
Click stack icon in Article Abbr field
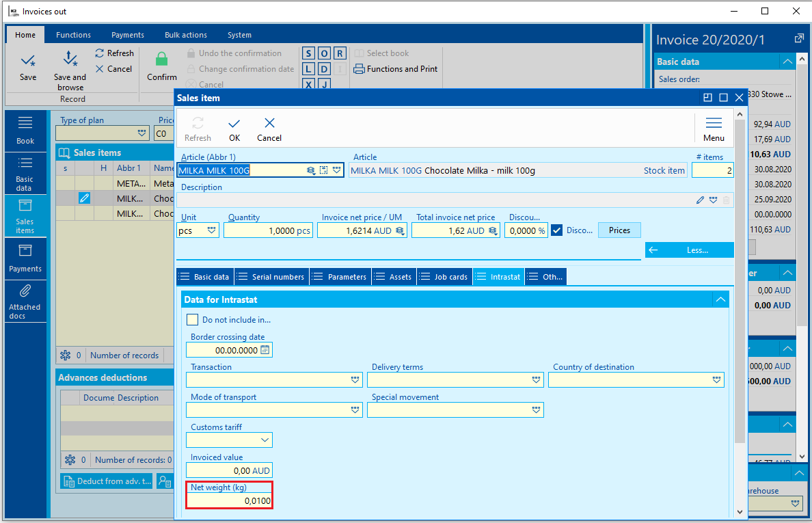[x=311, y=170]
